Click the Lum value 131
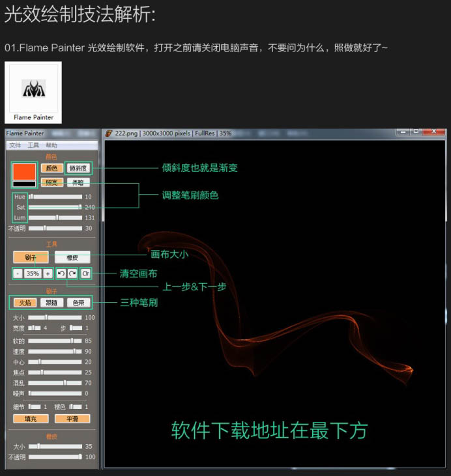 [90, 217]
